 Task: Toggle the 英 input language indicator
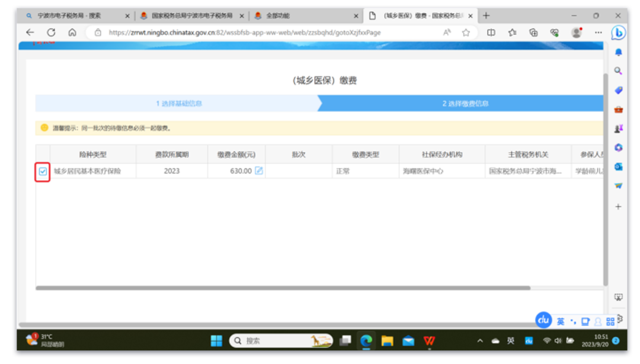(x=560, y=321)
